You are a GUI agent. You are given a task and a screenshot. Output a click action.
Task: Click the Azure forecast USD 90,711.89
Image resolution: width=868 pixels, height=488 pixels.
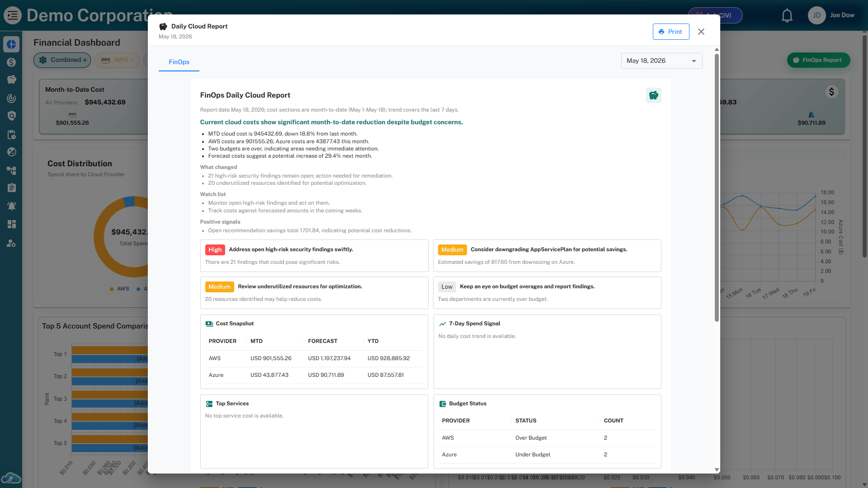(326, 375)
